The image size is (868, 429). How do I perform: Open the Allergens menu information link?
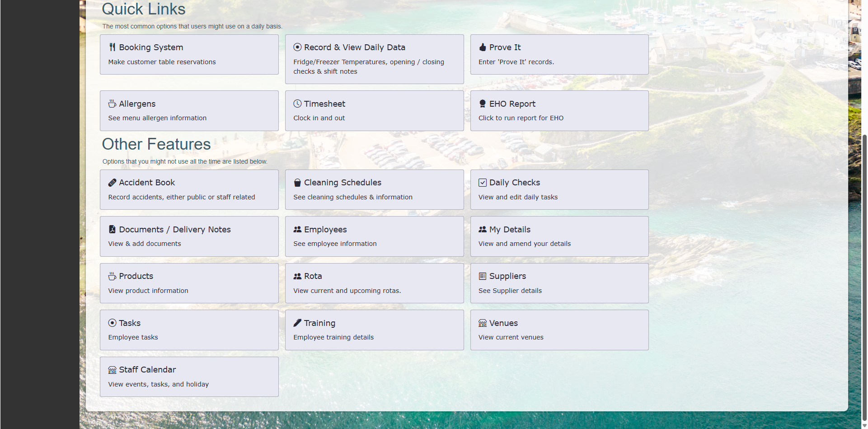click(x=189, y=111)
